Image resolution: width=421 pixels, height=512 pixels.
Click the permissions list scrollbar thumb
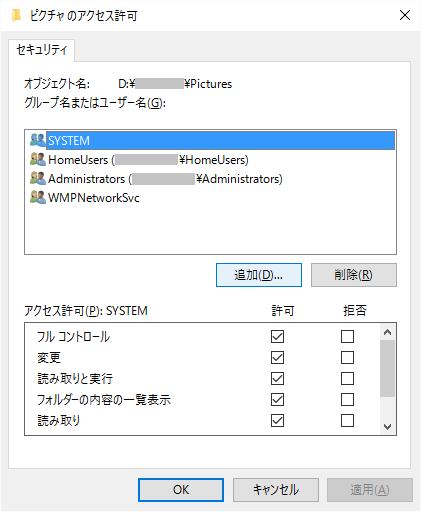pos(387,368)
